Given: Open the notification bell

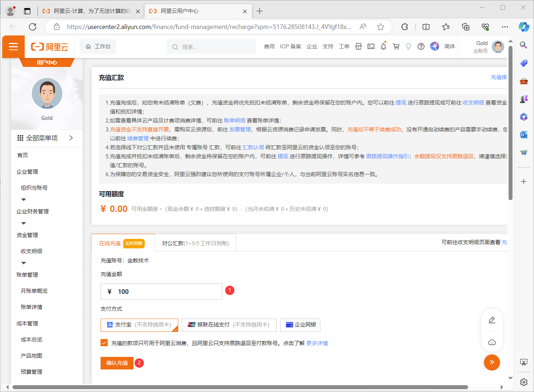Looking at the screenshot, I should 383,46.
